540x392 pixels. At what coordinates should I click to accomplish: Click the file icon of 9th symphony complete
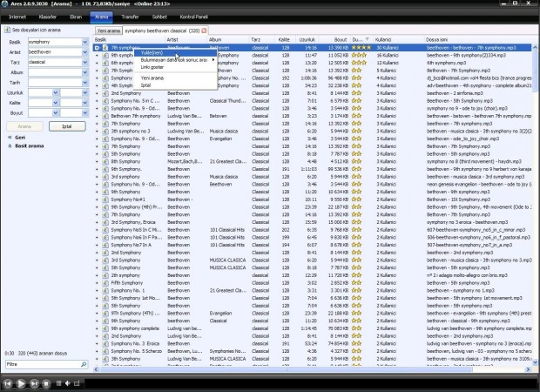point(105,328)
